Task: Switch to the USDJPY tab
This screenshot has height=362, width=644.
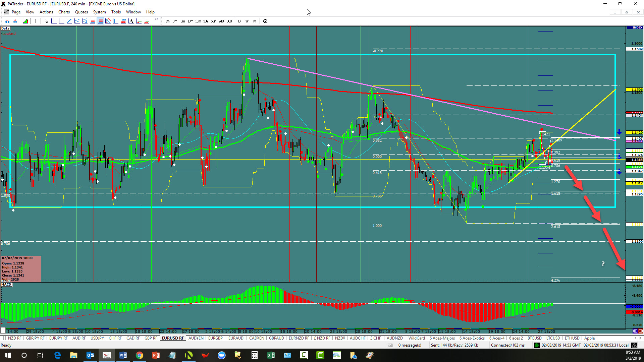Action: 97,338
